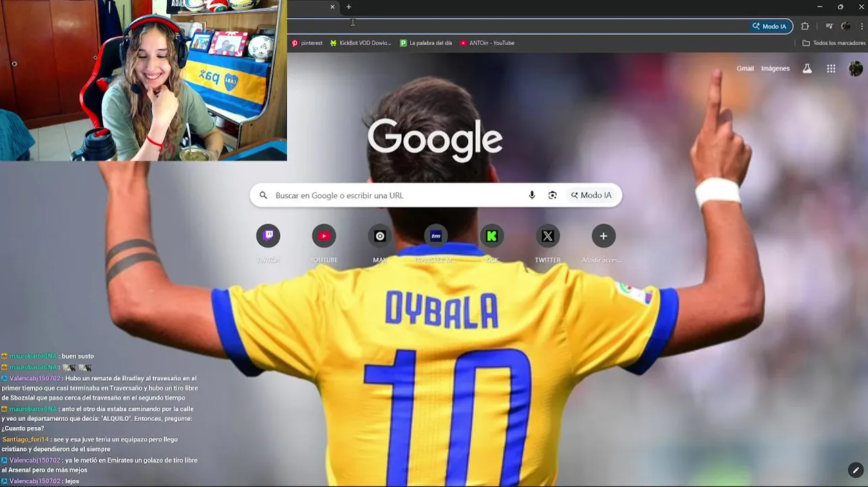Click chat username Santiago_fori14

coord(25,440)
